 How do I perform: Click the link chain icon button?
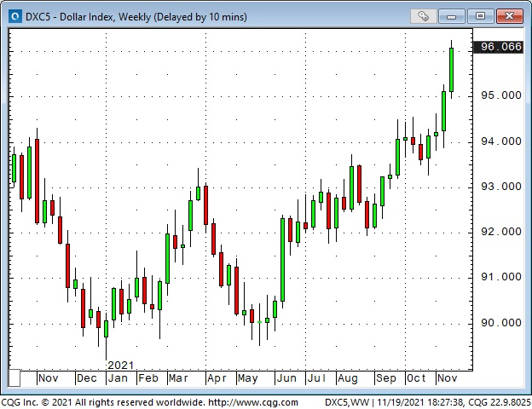423,16
